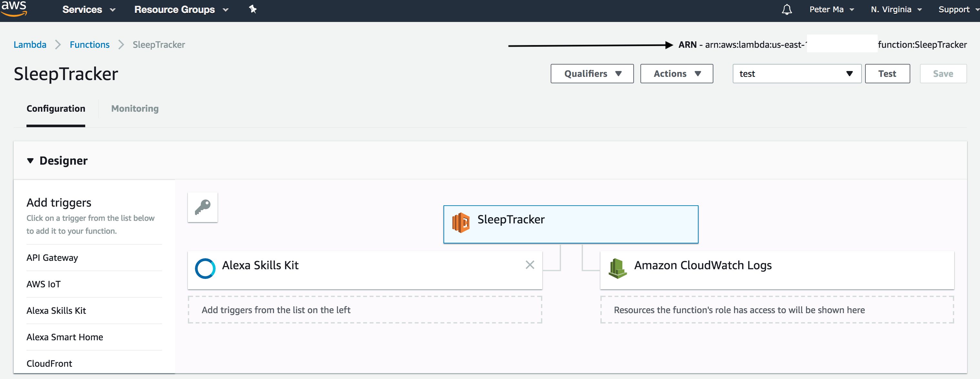Collapse the Designer section
This screenshot has width=980, height=379.
pyautogui.click(x=30, y=161)
